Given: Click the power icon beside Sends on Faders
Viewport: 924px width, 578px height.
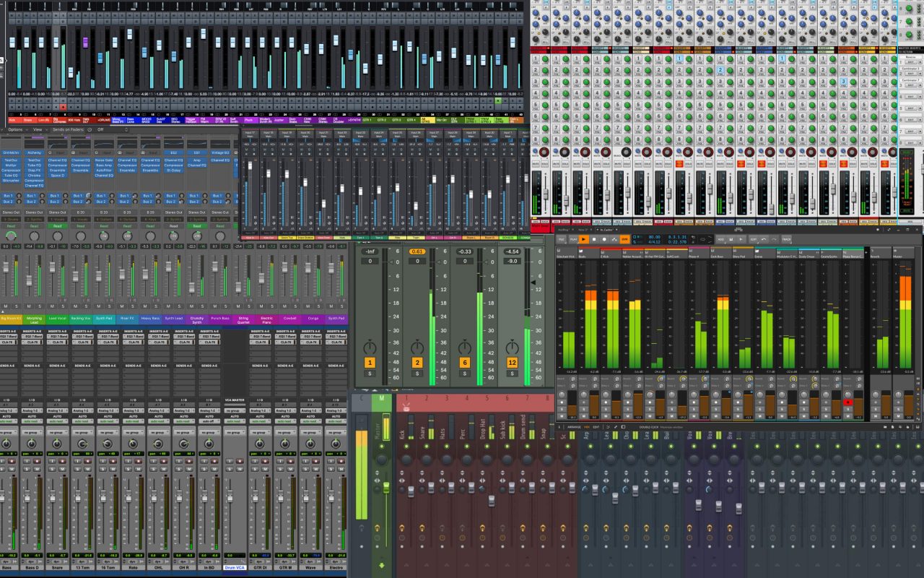Looking at the screenshot, I should pyautogui.click(x=90, y=129).
